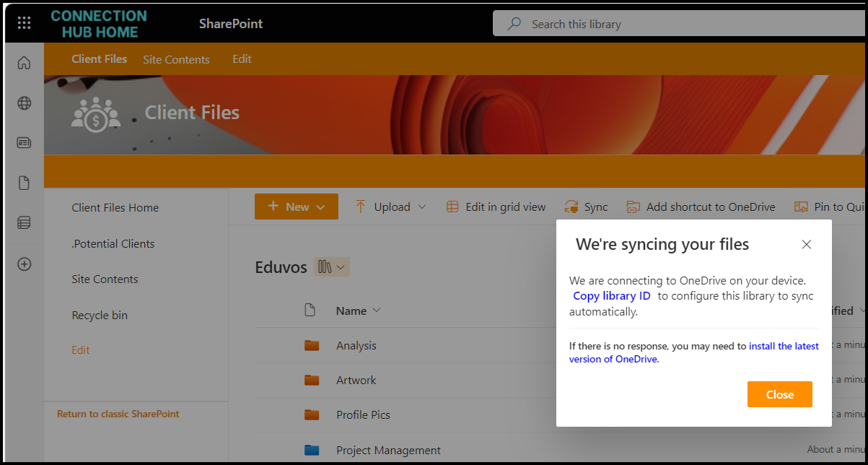868x465 pixels.
Task: Click the Home icon in left rail
Action: (x=24, y=63)
